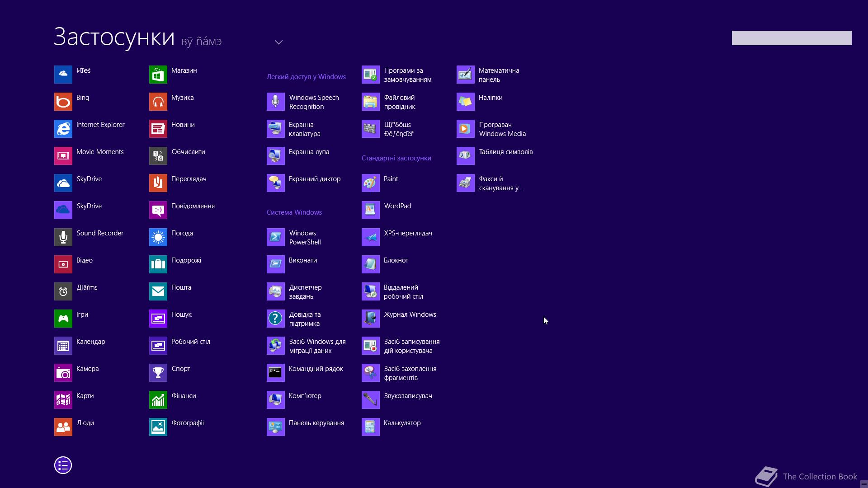The width and height of the screenshot is (868, 488).
Task: Open the Калькулятор icon
Action: (371, 427)
